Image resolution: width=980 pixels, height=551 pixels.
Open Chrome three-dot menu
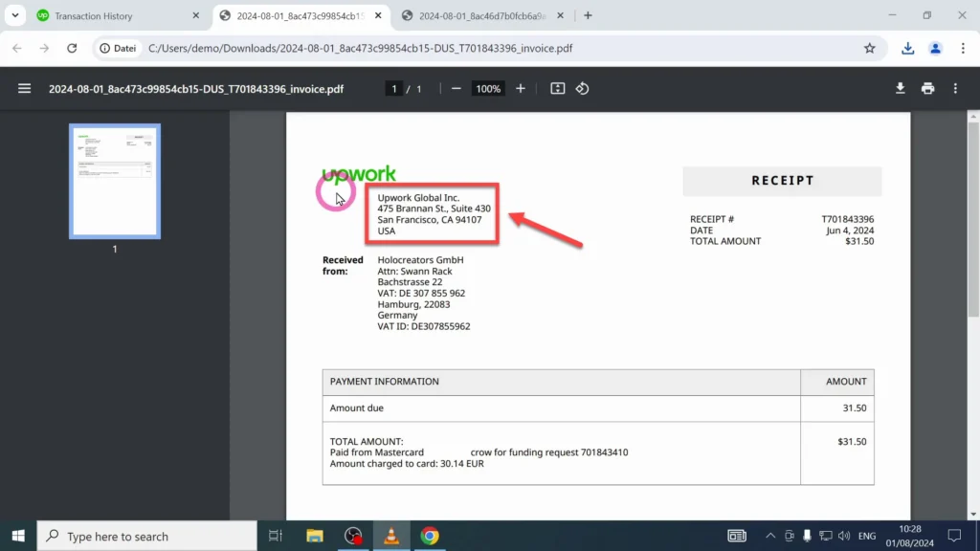click(963, 48)
